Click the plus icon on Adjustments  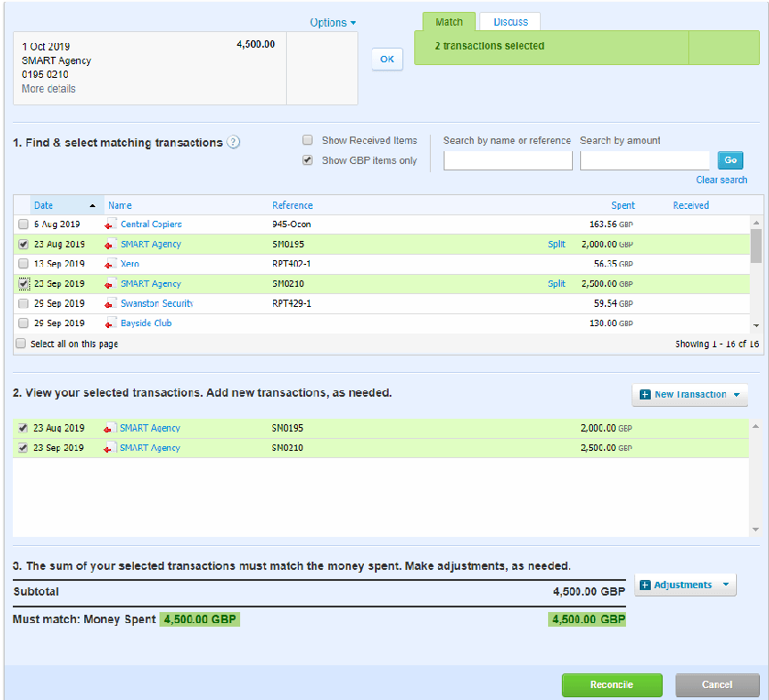pos(645,585)
